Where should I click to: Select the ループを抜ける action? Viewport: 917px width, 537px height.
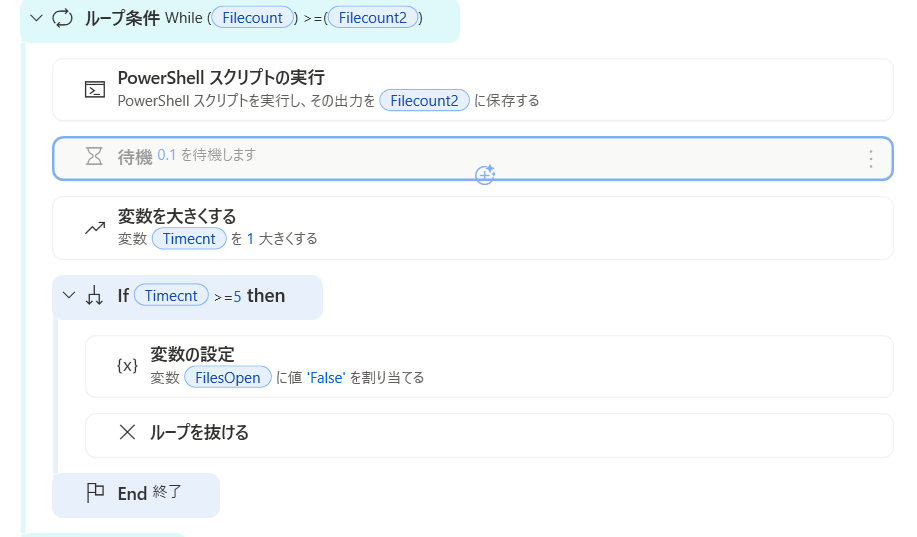(500, 434)
